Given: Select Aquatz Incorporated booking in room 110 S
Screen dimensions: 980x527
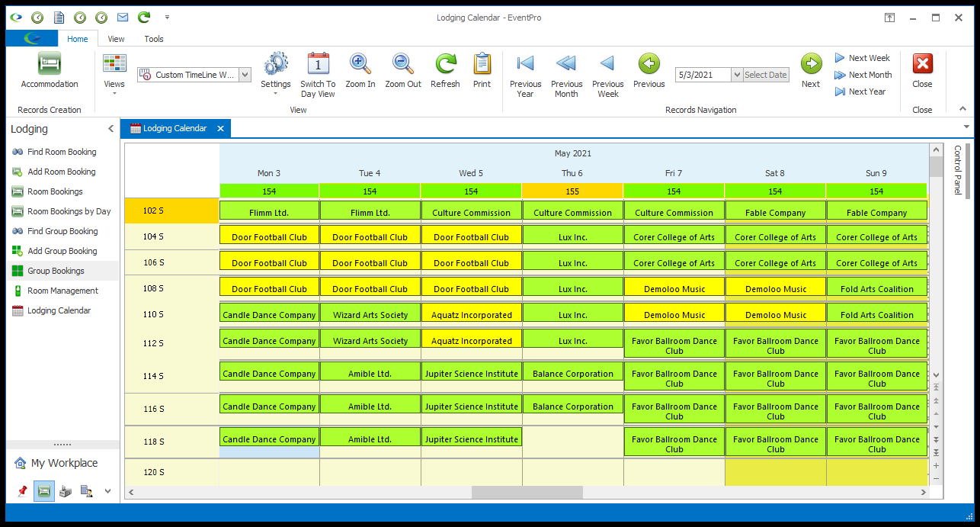Looking at the screenshot, I should coord(472,314).
